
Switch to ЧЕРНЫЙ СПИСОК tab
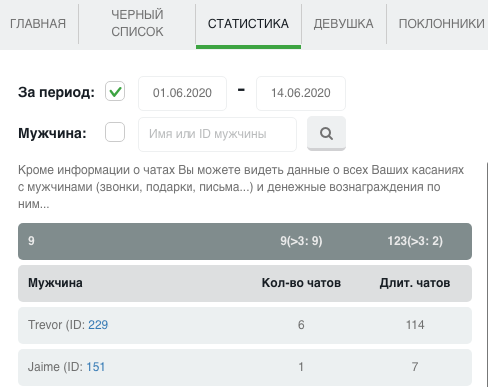click(137, 23)
